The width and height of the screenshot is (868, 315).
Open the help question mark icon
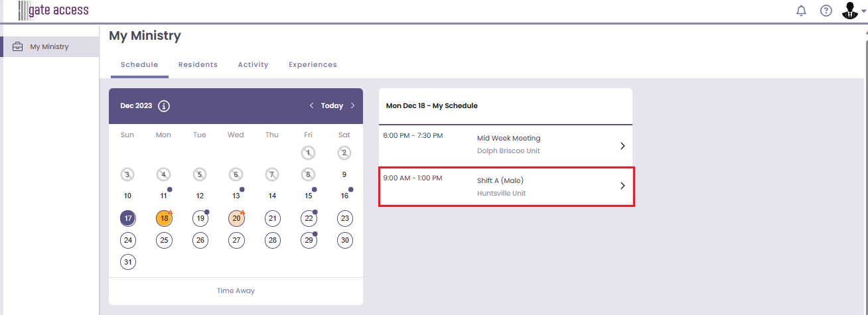pyautogui.click(x=826, y=11)
